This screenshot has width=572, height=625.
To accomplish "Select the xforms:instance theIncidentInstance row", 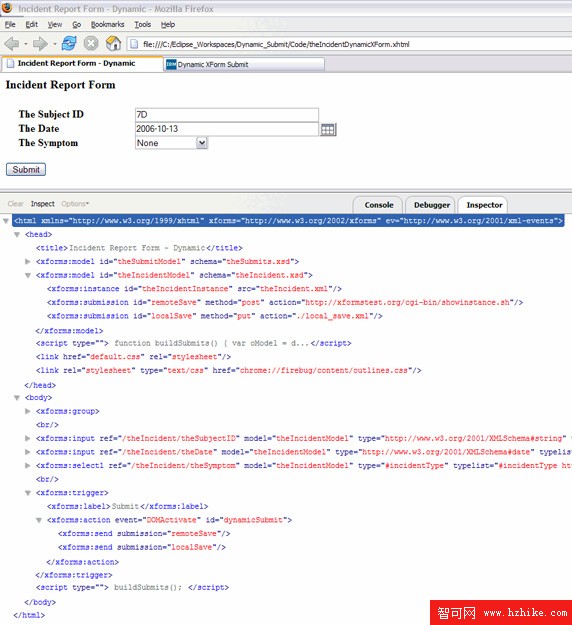I will [x=194, y=289].
